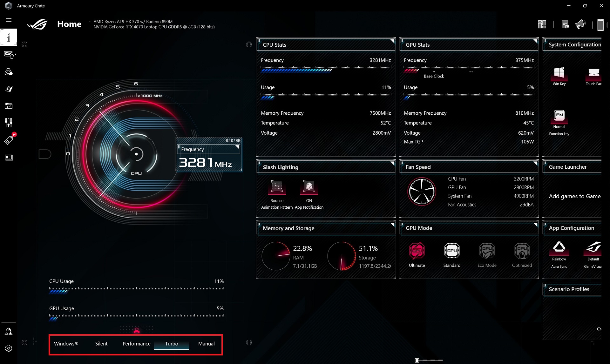Open Scenario Profiles sliders icon in sidebar
Viewport: 610px width, 364px height.
pyautogui.click(x=9, y=123)
